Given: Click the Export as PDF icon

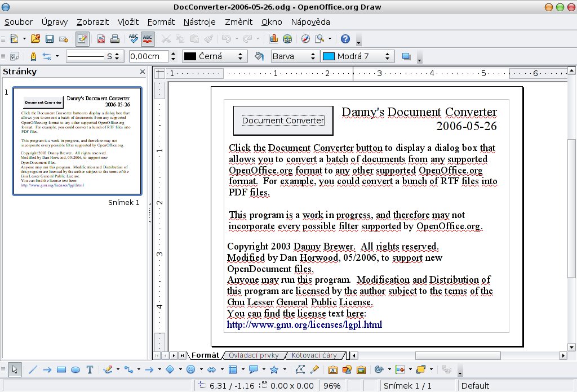Looking at the screenshot, I should [101, 39].
